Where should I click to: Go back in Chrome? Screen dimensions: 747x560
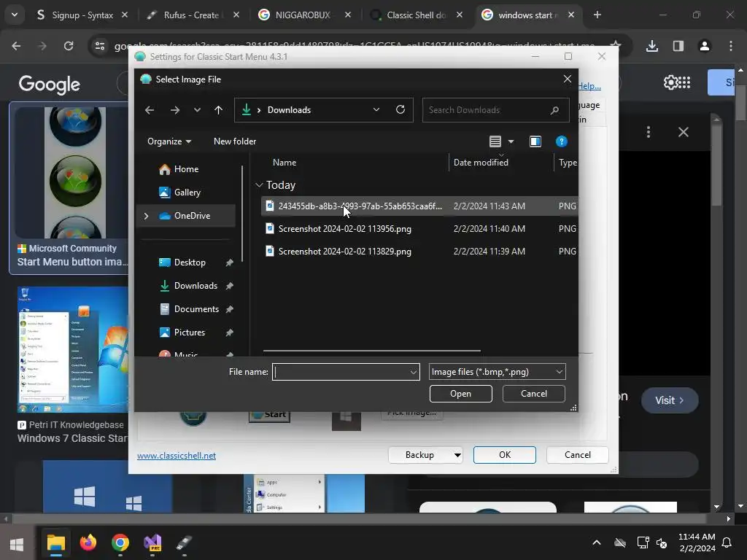pos(16,46)
